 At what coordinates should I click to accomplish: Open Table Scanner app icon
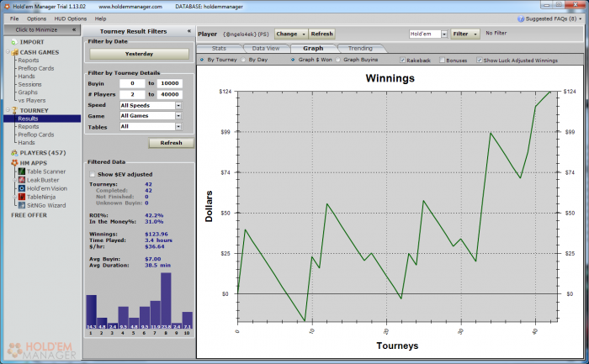coord(22,171)
